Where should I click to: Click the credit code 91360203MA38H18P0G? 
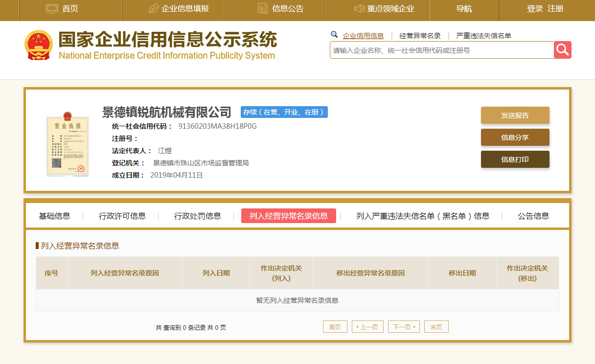tap(218, 126)
